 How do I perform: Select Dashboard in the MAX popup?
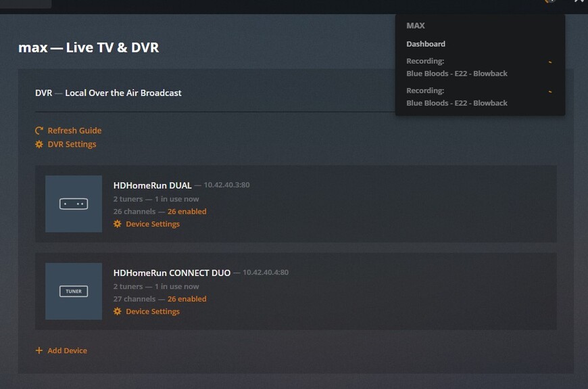click(426, 44)
